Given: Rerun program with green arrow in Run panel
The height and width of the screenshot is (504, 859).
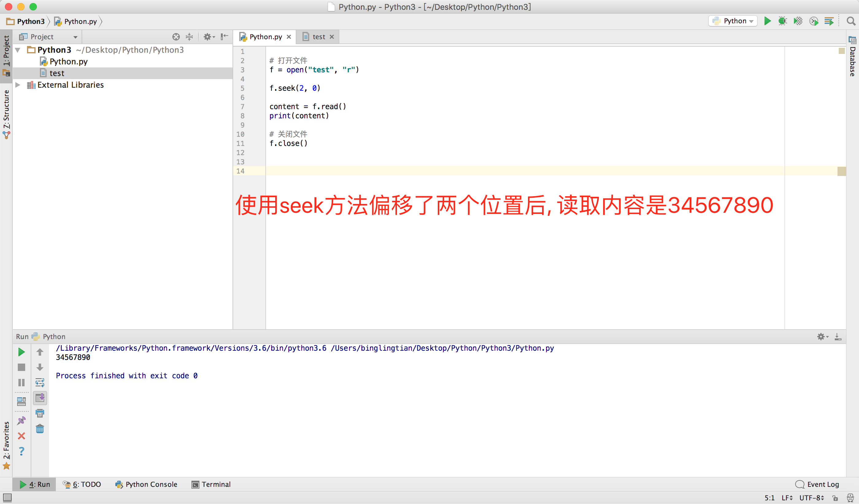Looking at the screenshot, I should pos(21,352).
